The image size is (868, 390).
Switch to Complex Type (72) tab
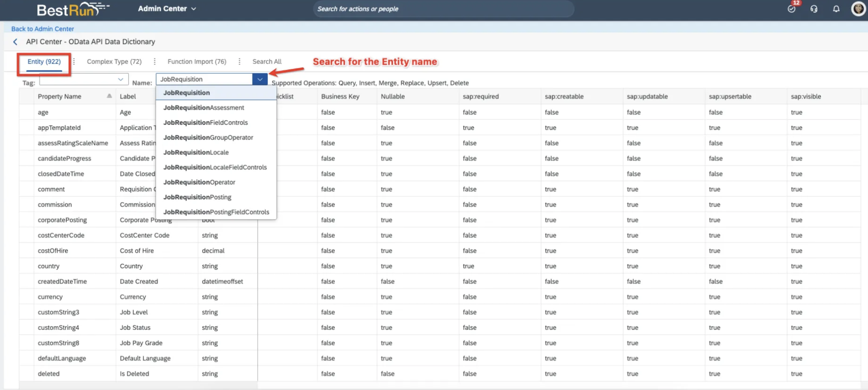click(x=114, y=61)
